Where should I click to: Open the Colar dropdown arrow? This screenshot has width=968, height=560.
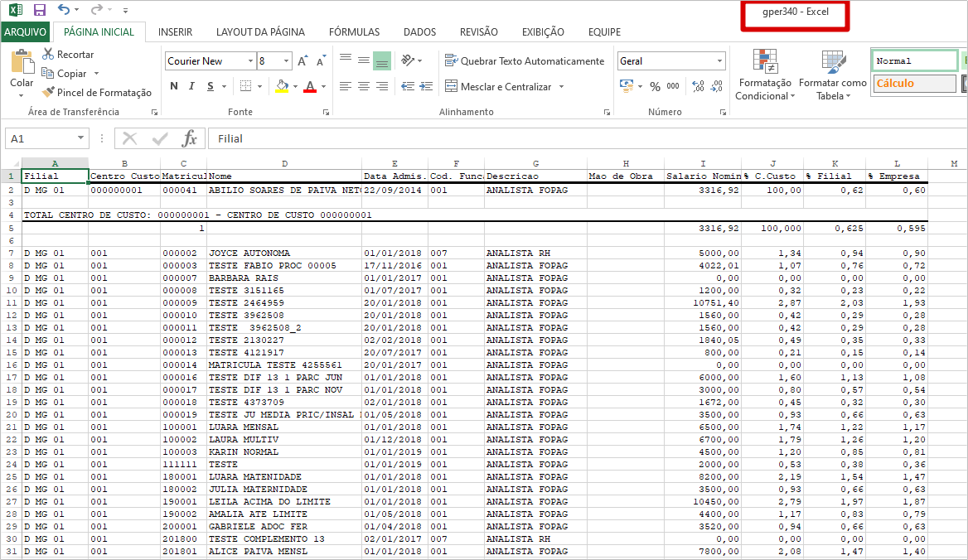tap(22, 95)
